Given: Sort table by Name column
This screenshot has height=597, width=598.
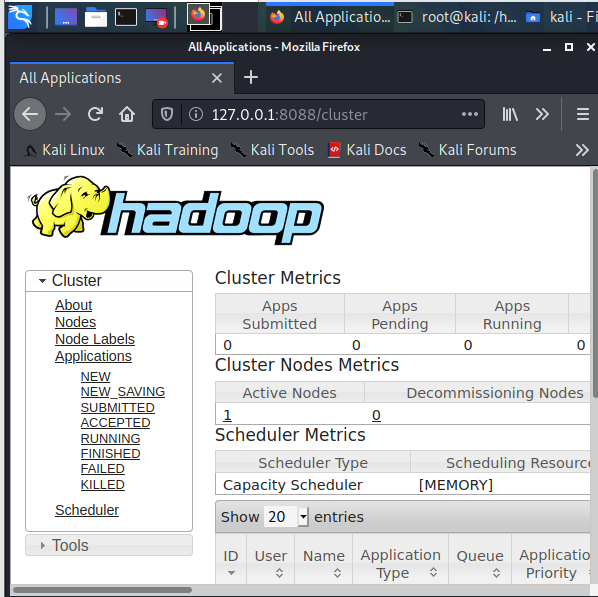Looking at the screenshot, I should (x=323, y=559).
